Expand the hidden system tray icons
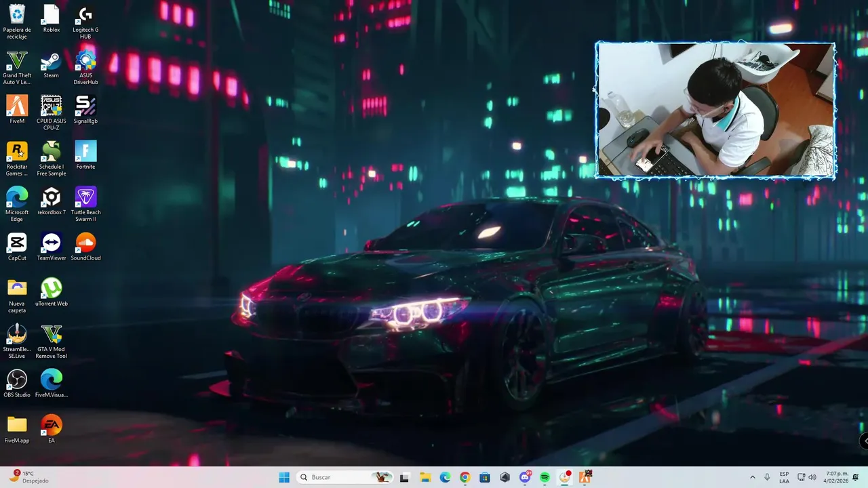The height and width of the screenshot is (488, 868). pyautogui.click(x=752, y=477)
